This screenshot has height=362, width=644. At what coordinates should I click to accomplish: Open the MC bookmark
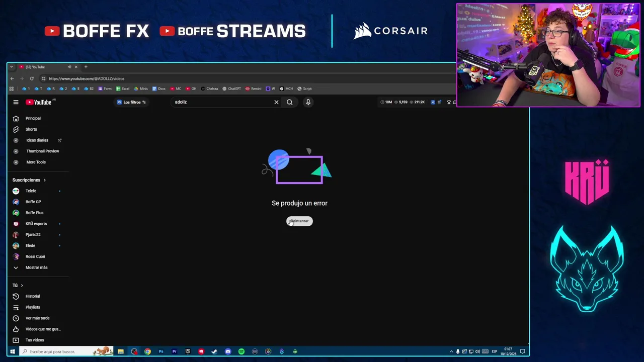tap(176, 89)
